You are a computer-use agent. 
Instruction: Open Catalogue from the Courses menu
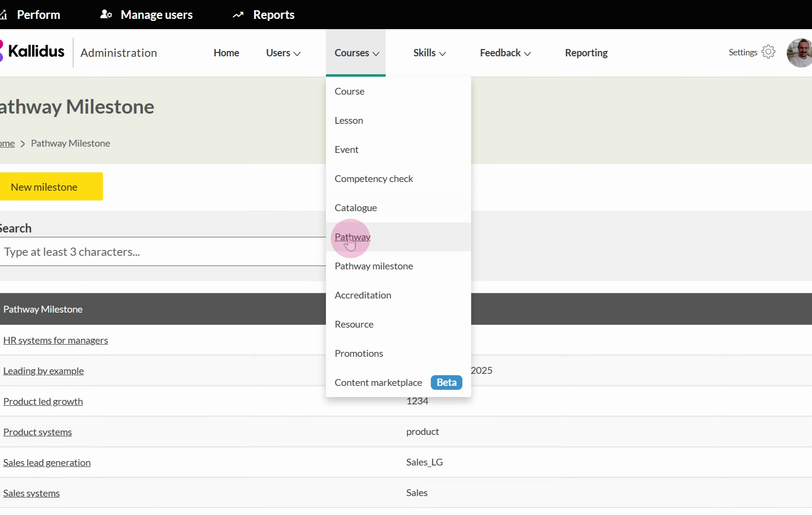pos(355,208)
